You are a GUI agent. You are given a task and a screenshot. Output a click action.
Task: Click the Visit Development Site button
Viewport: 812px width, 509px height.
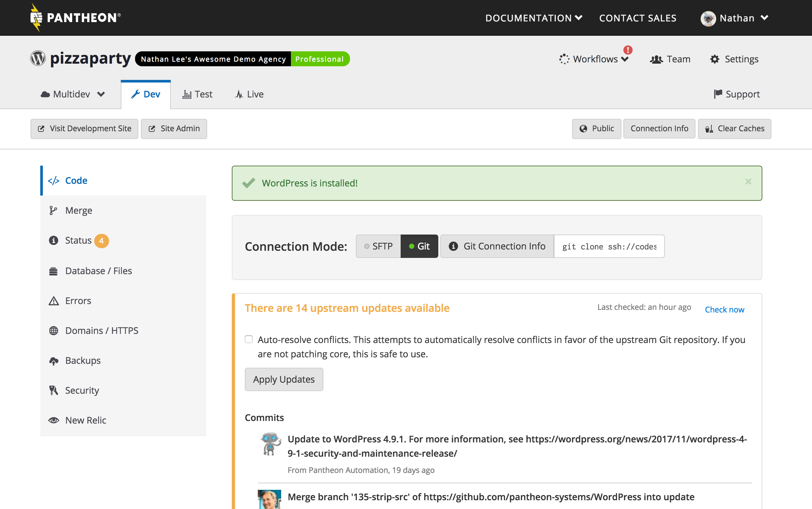point(84,129)
